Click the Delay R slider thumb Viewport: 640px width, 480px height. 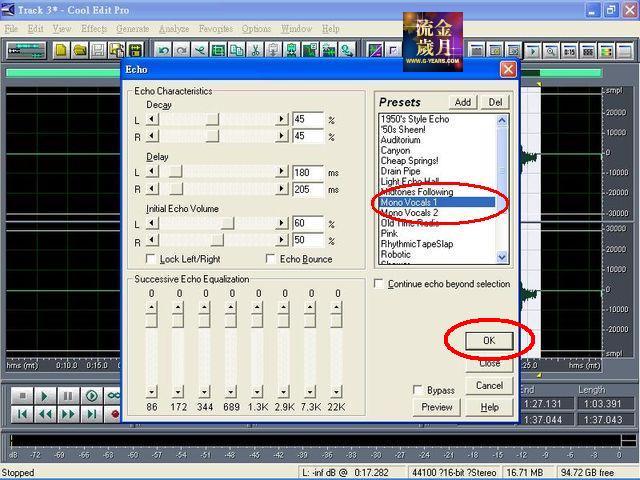coord(176,189)
